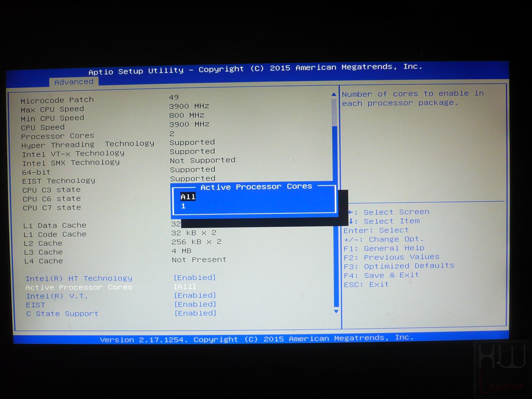
Task: Select 'All' in Active Processor Cores popup
Action: (188, 197)
